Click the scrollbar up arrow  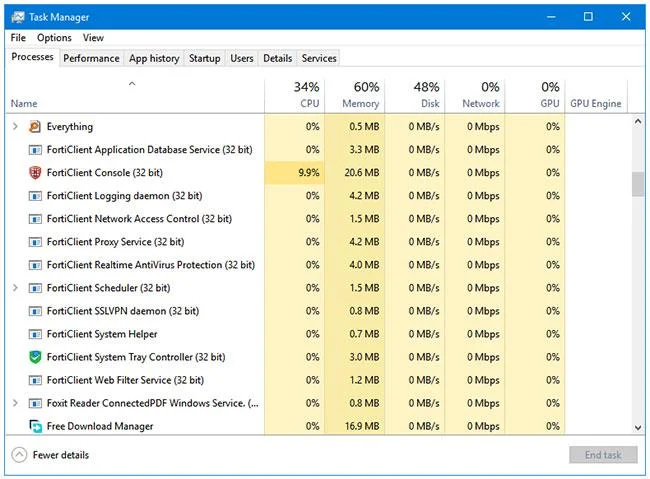[638, 122]
